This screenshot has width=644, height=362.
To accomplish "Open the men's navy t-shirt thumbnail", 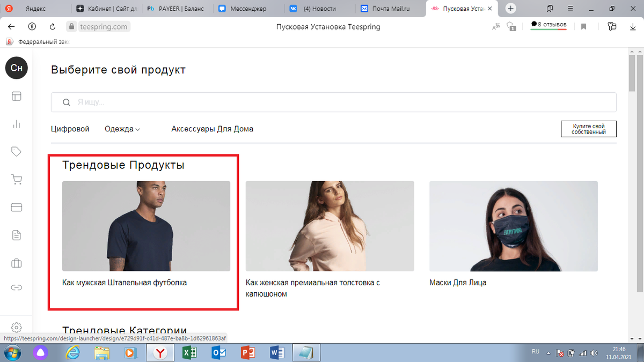I will [x=146, y=226].
